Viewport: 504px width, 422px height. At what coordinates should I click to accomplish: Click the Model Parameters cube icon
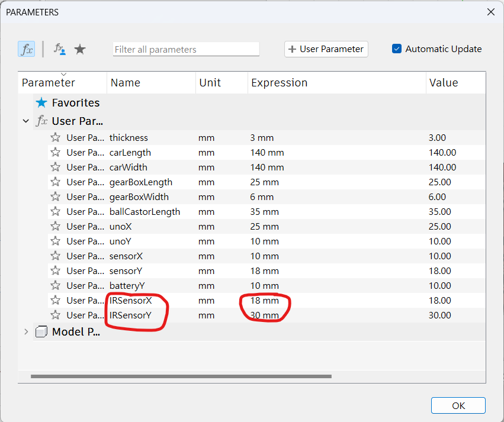41,331
